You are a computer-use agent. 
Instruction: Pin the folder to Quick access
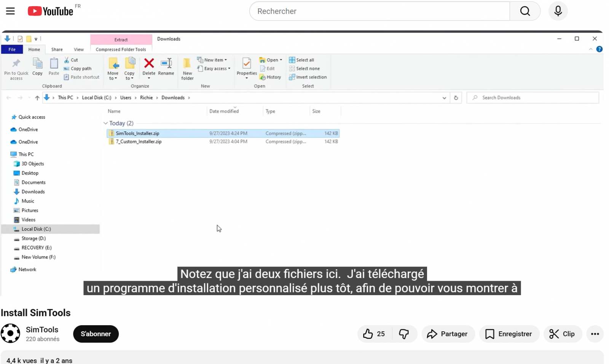point(16,69)
